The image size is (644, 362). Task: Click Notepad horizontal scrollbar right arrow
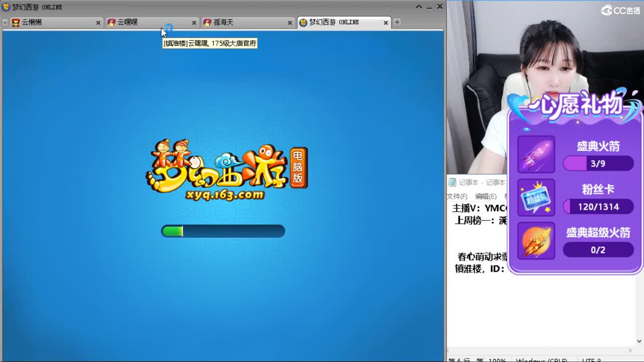coord(630,350)
